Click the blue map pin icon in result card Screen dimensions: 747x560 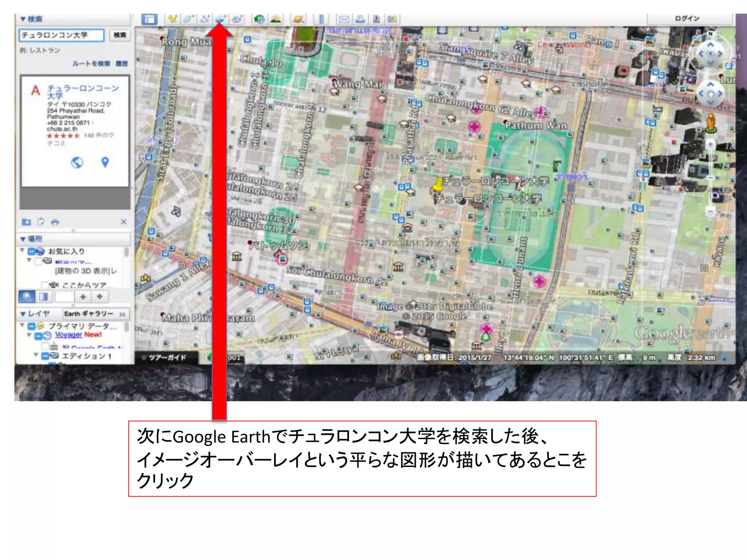tap(105, 162)
